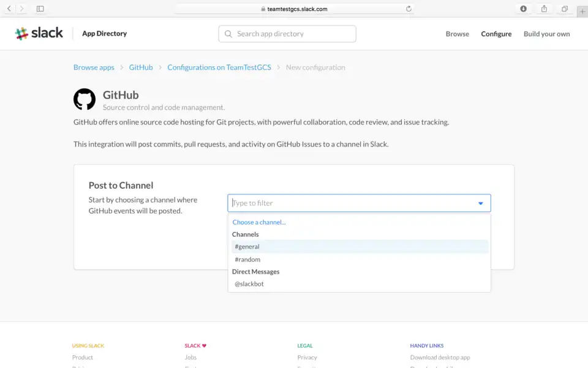The image size is (588, 368).
Task: Click the Slack logo in header
Action: 39,34
